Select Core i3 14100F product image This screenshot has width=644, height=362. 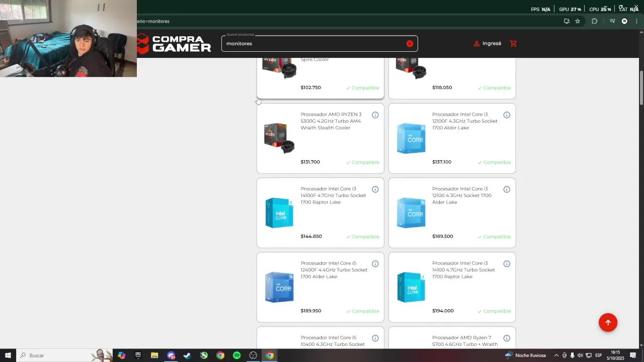[279, 213]
